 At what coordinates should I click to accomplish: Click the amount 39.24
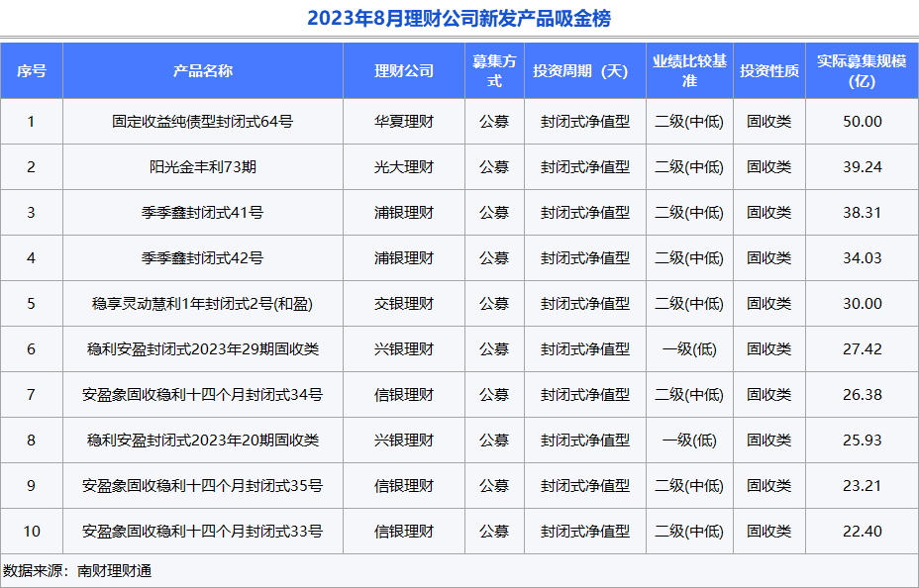[x=863, y=167]
